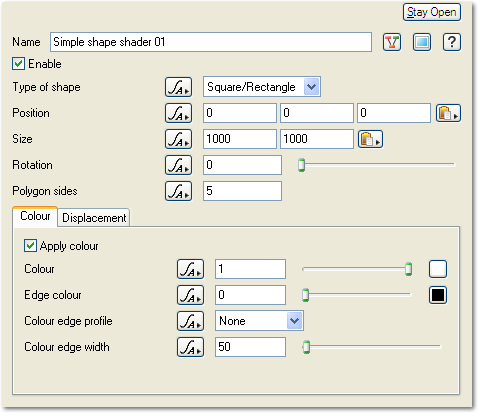
Task: Open the white Colour swatch picker
Action: pyautogui.click(x=438, y=269)
